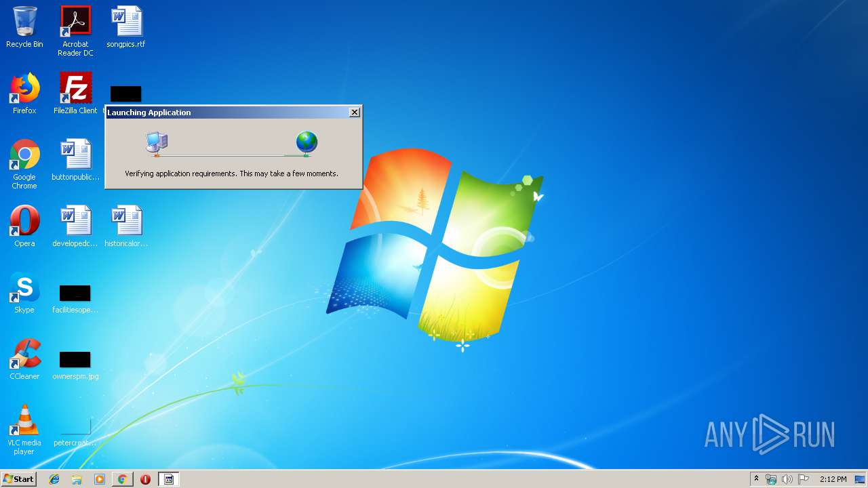Open Windows Explorer from taskbar
868x488 pixels.
(77, 479)
